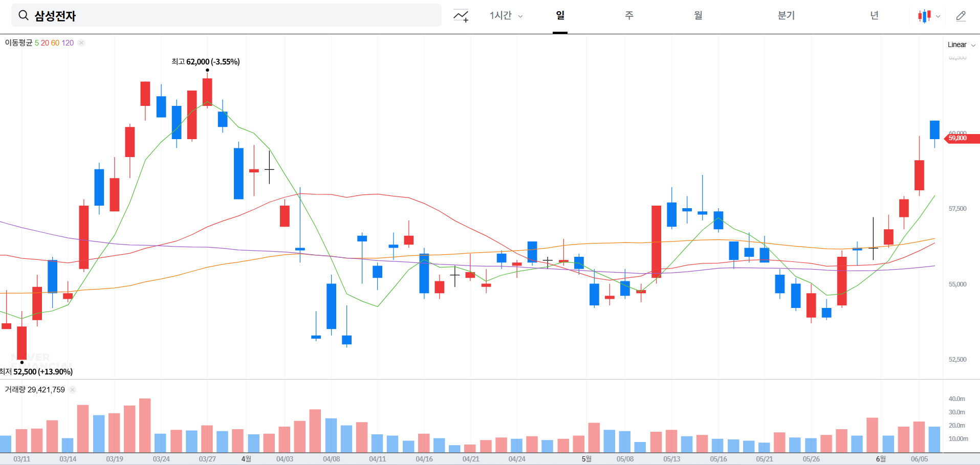Open the Linear scale dropdown
The width and height of the screenshot is (980, 465).
[961, 45]
